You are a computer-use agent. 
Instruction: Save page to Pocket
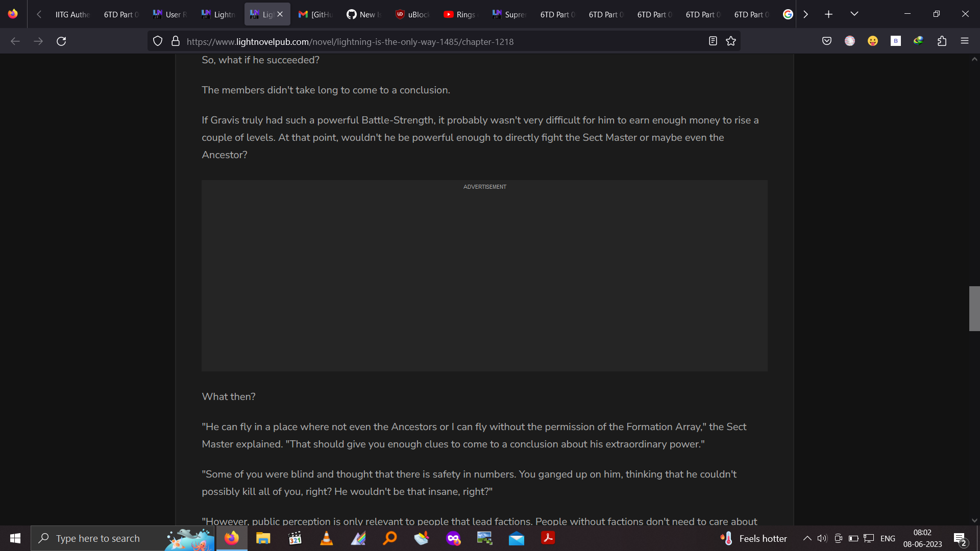coord(827,41)
